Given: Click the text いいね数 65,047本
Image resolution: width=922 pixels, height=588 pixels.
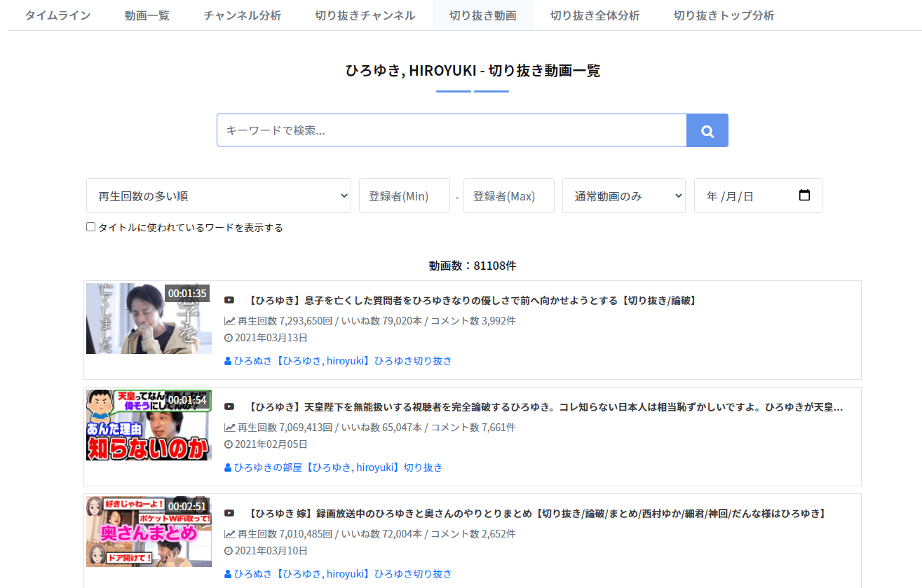Looking at the screenshot, I should pos(381,428).
